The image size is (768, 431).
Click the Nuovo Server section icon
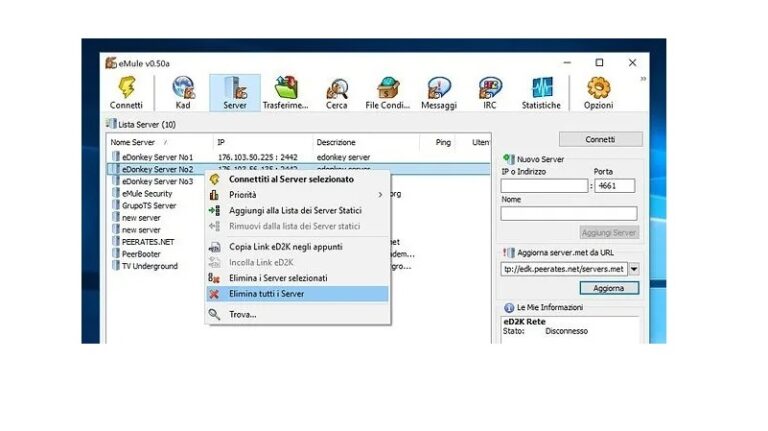[x=509, y=159]
